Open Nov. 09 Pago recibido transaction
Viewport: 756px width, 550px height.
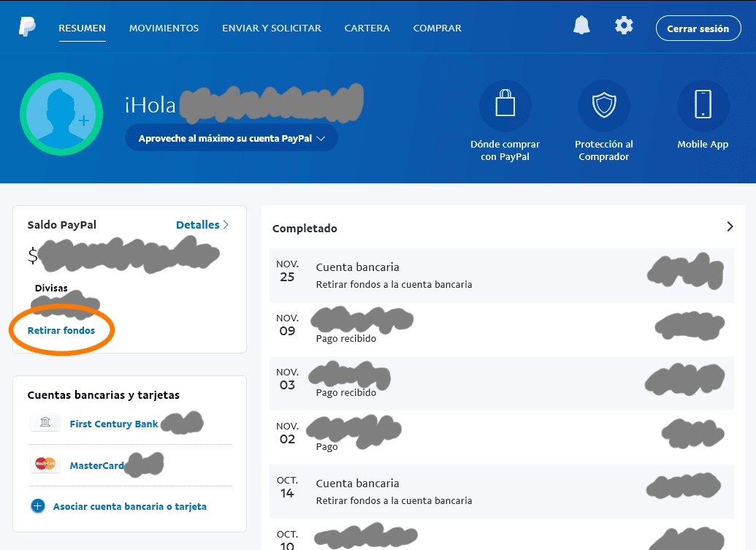[501, 329]
